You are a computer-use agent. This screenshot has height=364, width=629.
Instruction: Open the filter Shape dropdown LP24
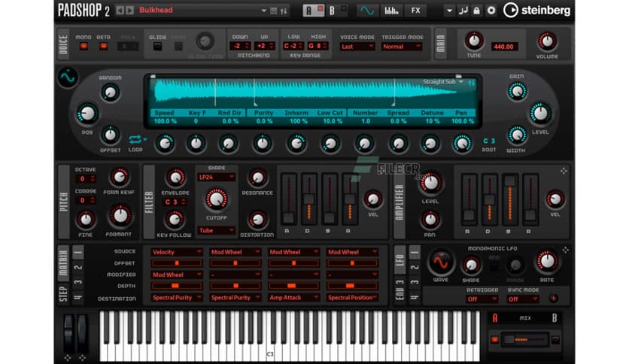tap(216, 177)
